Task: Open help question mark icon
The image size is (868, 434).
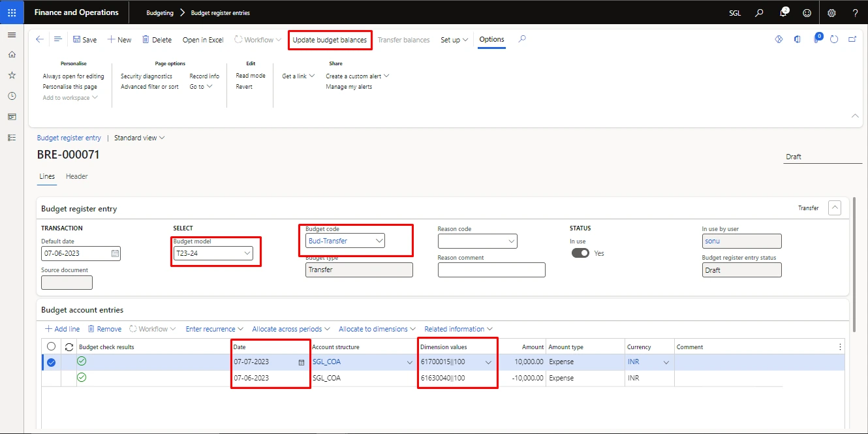Action: [855, 12]
